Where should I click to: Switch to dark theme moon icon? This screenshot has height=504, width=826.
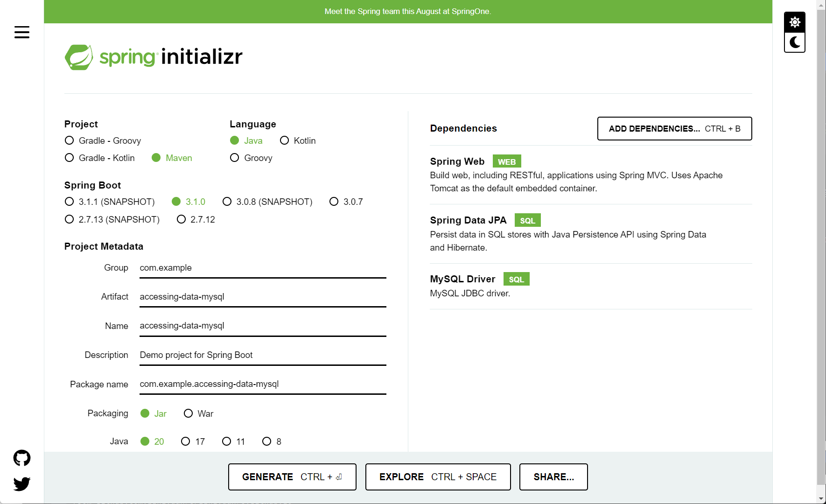tap(795, 42)
